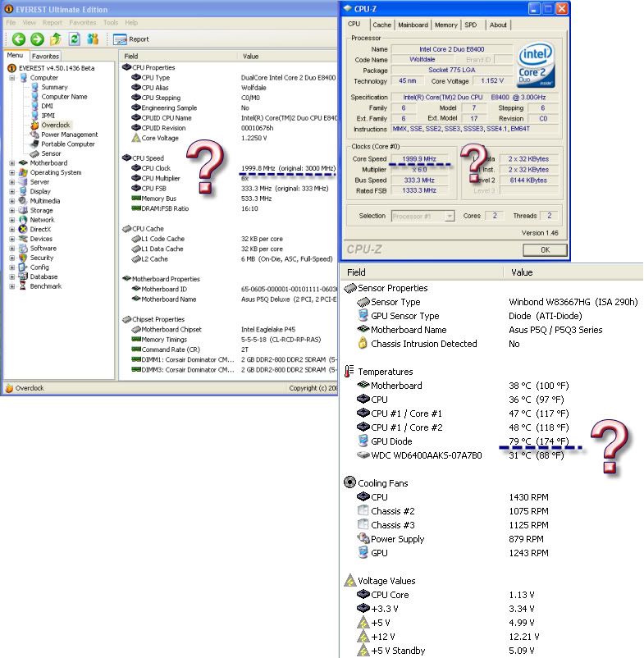Expand the Motherboard tree node
This screenshot has width=644, height=658.
tap(12, 162)
